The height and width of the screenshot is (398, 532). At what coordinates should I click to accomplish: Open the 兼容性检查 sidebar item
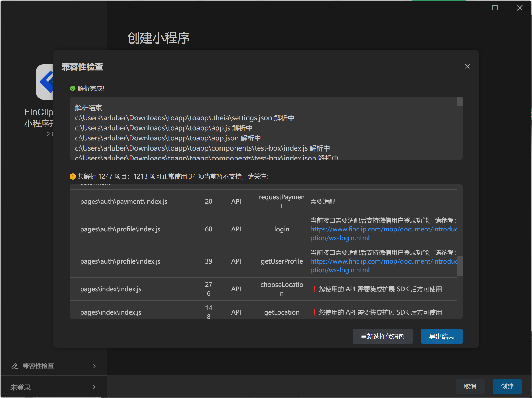[x=38, y=366]
